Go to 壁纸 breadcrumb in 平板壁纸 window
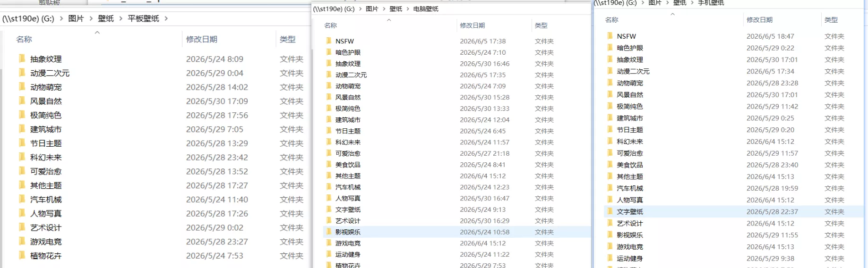Screen dimensions: 868x268 (x=106, y=18)
